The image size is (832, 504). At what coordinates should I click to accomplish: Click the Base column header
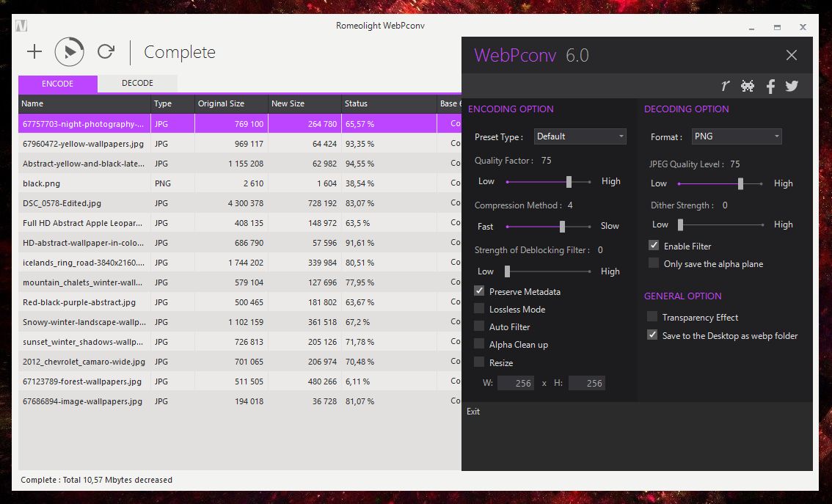(x=450, y=103)
